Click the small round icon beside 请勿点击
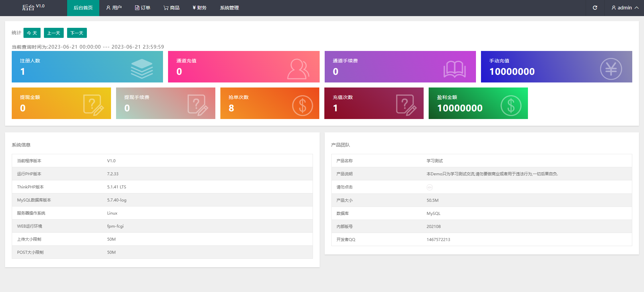The image size is (644, 292). point(429,187)
